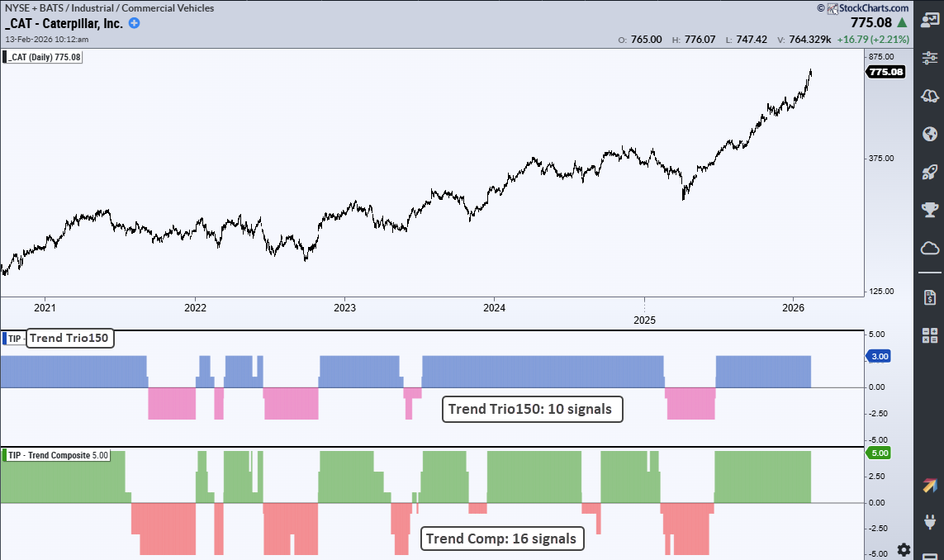
Task: Click the 775.08 price marker on axis
Action: 885,72
